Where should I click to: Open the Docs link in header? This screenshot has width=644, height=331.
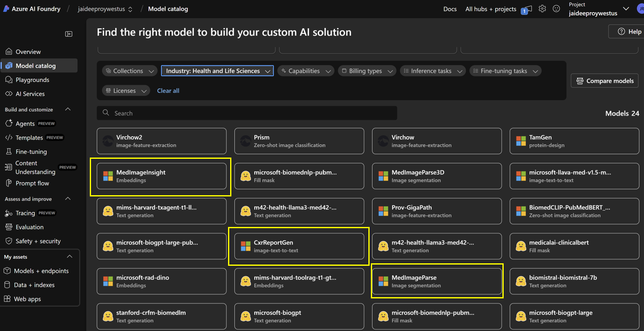tap(450, 9)
